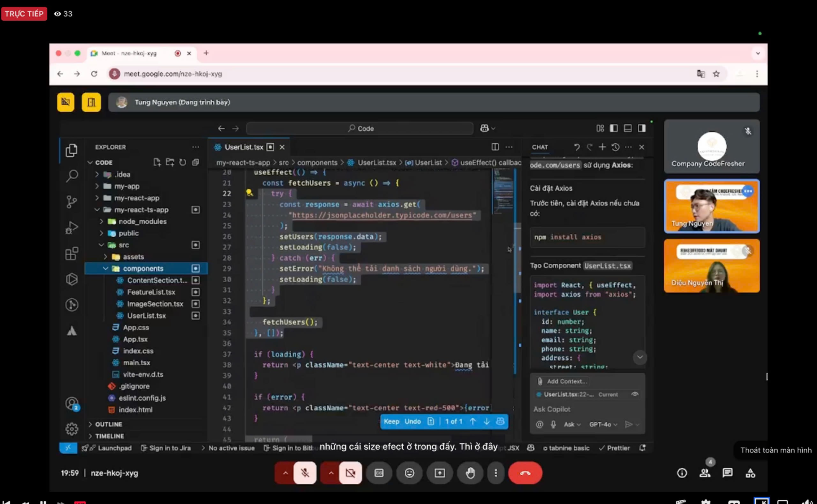The width and height of the screenshot is (817, 504).
Task: Turn on captions in Meet
Action: point(379,473)
